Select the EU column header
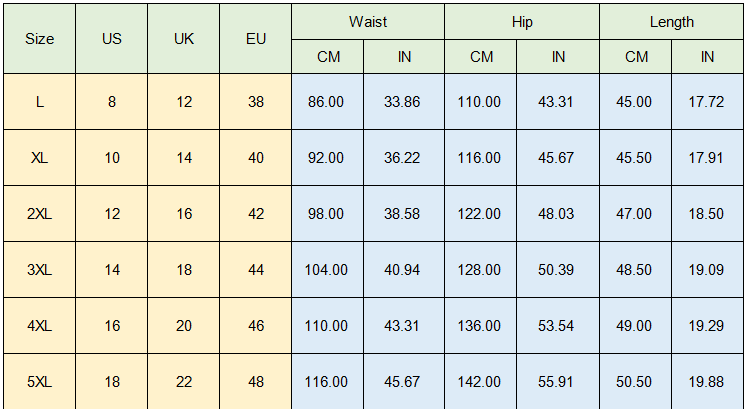This screenshot has height=409, width=744. (256, 39)
